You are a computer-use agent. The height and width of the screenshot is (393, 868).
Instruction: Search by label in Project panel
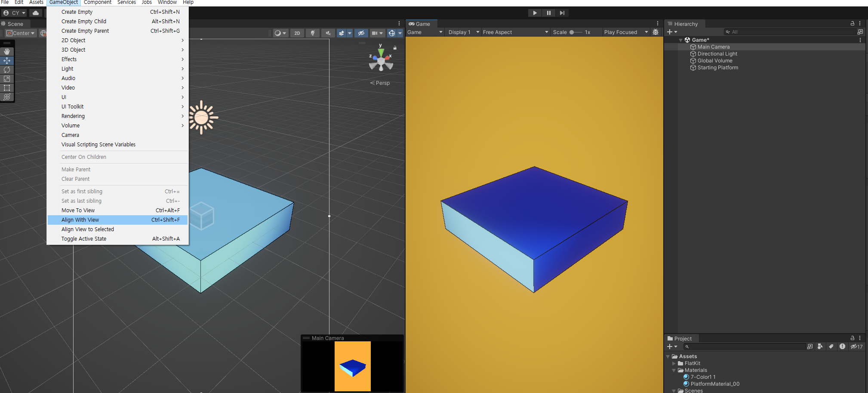pos(831,347)
